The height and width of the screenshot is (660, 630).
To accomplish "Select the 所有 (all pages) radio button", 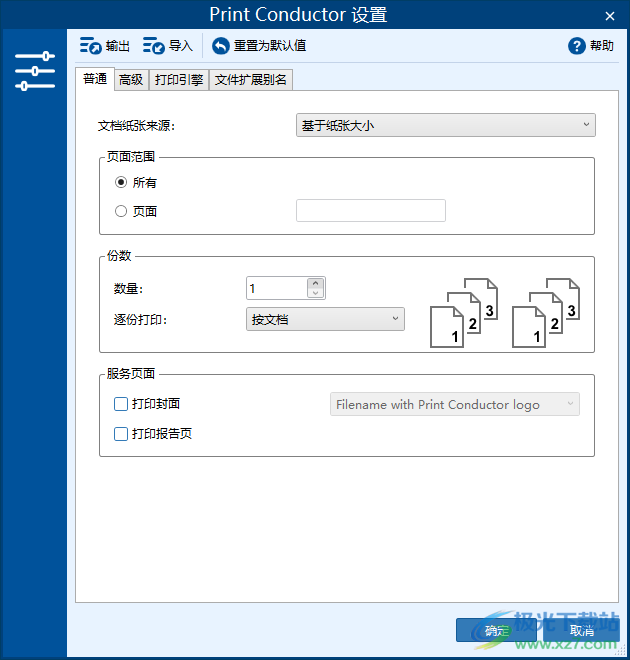I will 121,182.
